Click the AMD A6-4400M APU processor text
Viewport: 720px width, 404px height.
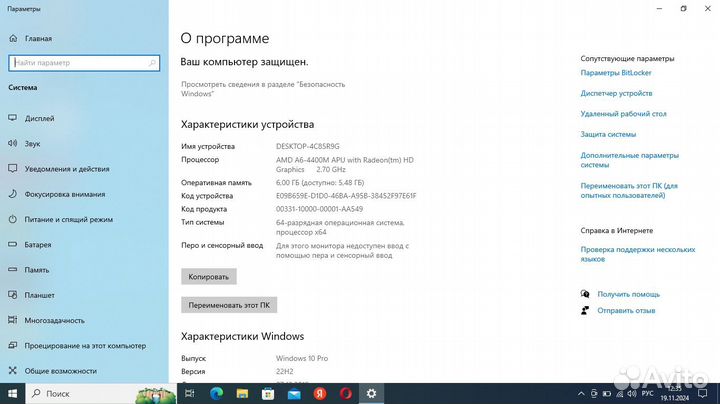(344, 164)
